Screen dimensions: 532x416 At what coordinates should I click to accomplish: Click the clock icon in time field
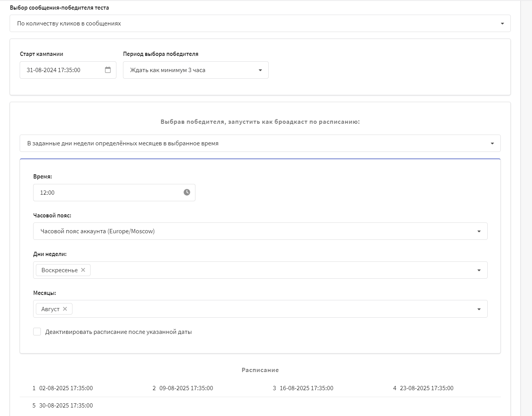tap(187, 192)
